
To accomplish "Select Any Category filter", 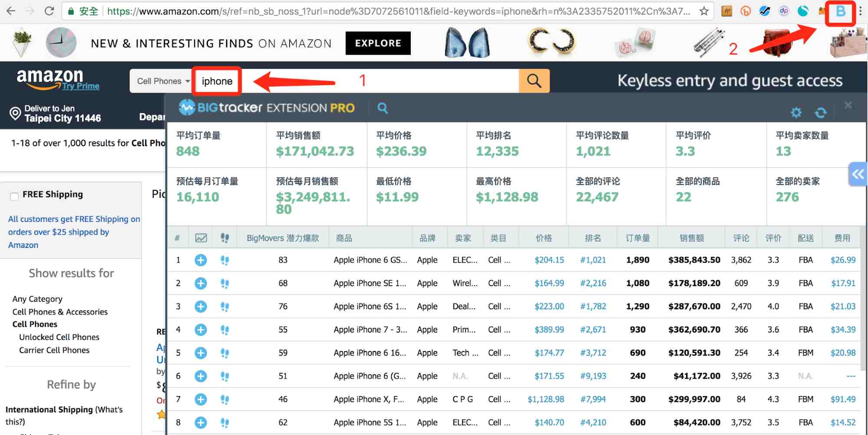I will 37,299.
